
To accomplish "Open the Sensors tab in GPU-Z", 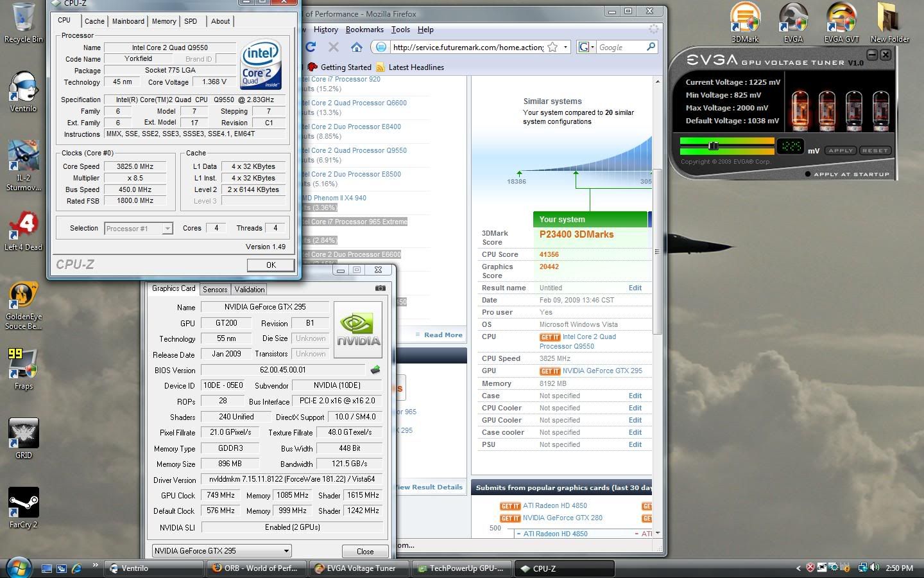I will (x=215, y=290).
